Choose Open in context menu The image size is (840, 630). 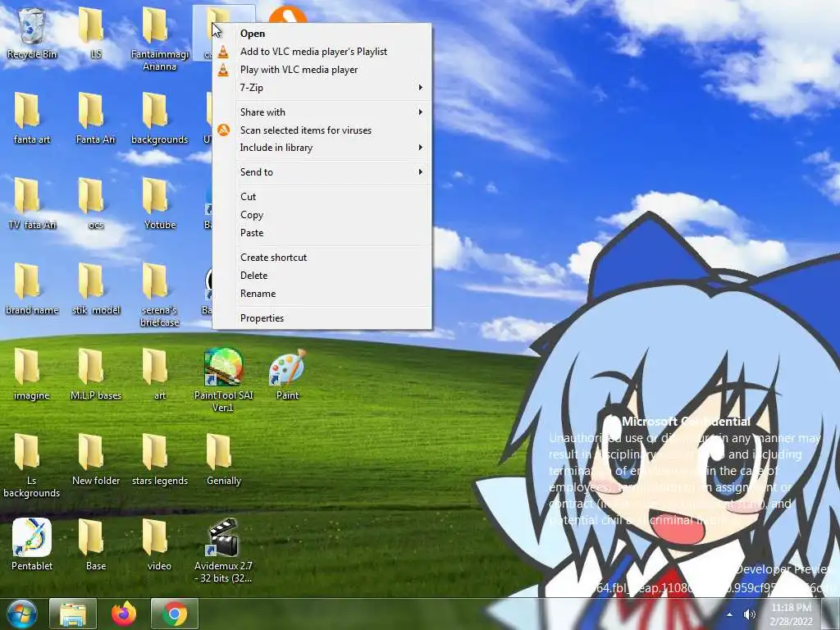click(322, 33)
